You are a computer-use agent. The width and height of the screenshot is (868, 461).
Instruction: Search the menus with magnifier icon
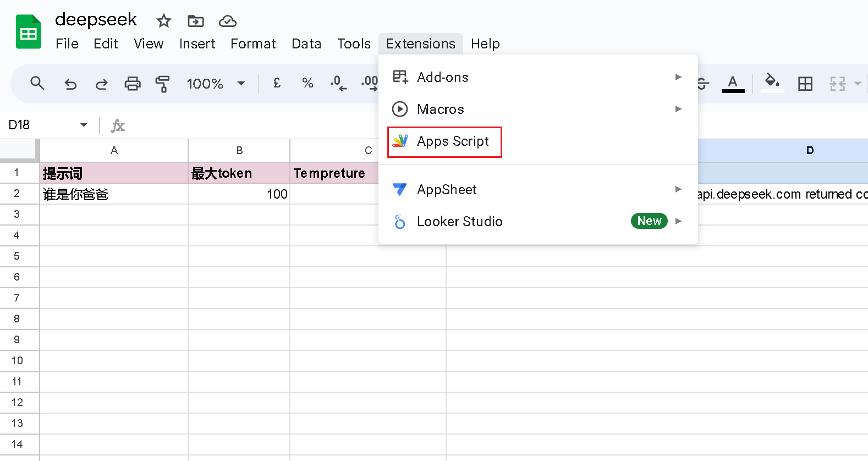(x=37, y=84)
